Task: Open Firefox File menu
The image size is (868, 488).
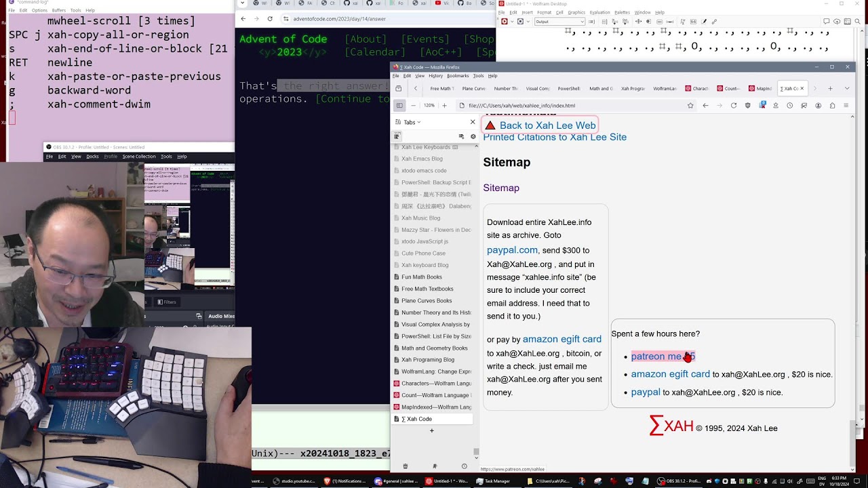Action: 395,76
